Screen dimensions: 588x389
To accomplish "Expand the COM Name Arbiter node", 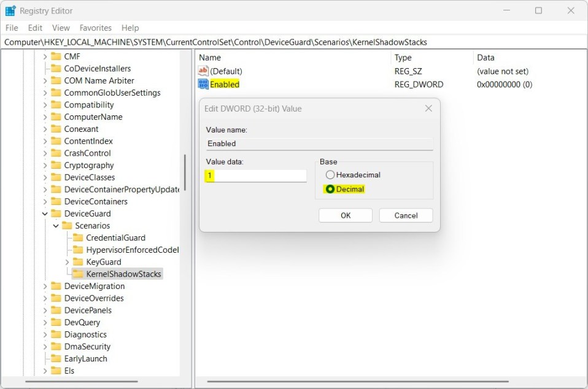I will click(x=45, y=80).
